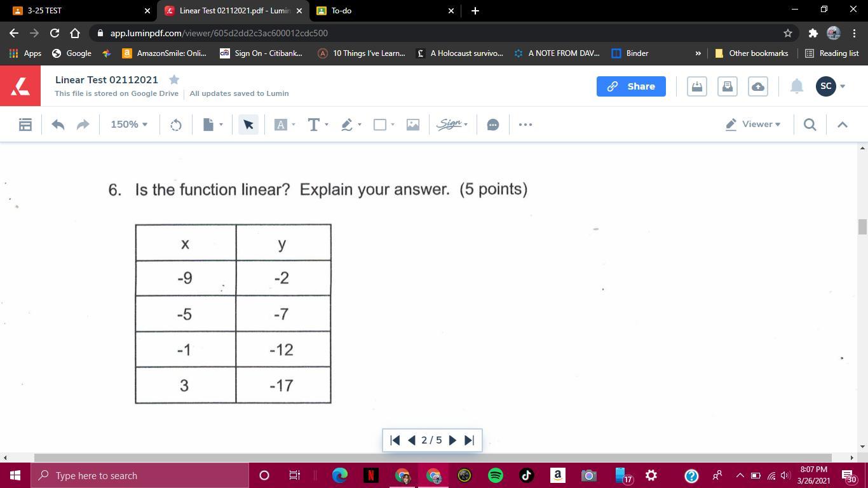Viewport: 868px width, 488px height.
Task: Advance to the next page arrow
Action: [x=452, y=440]
